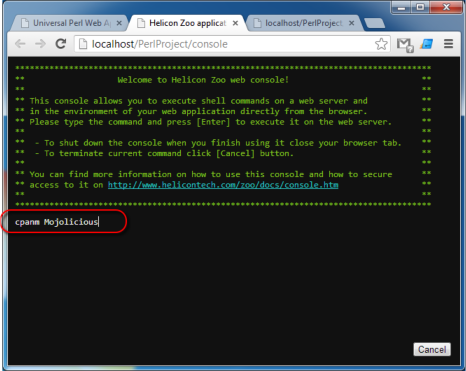Screen dimensions: 466x371
Task: Open the Gmail checker extension icon
Action: (405, 44)
